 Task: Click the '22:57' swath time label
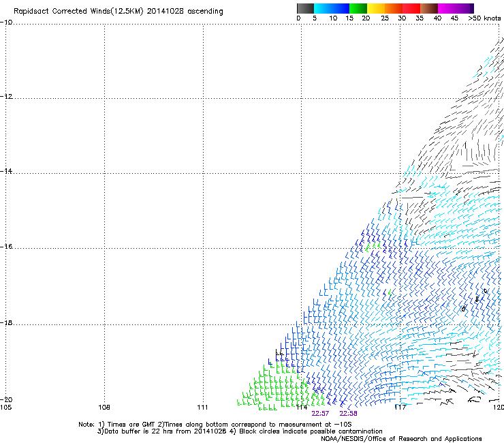[320, 414]
